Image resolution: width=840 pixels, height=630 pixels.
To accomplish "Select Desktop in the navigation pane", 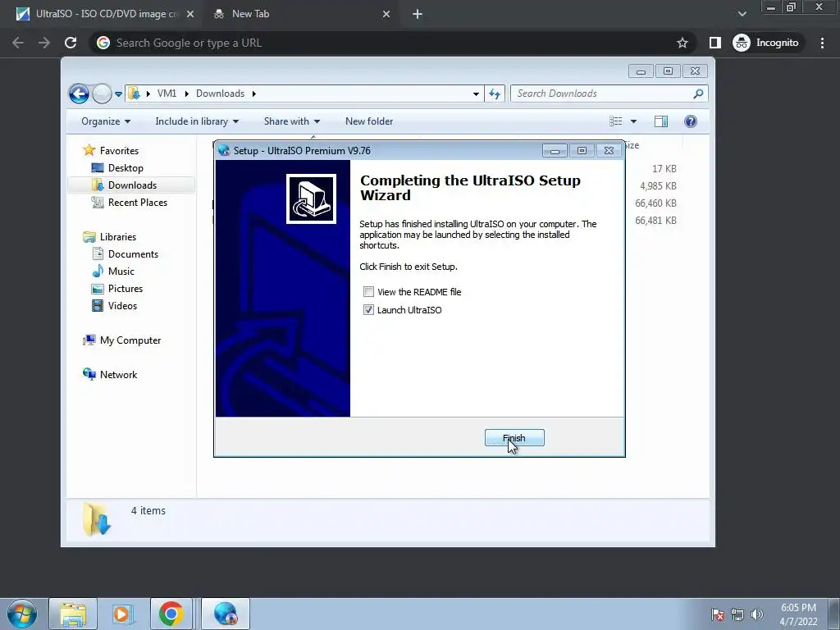I will (x=126, y=167).
